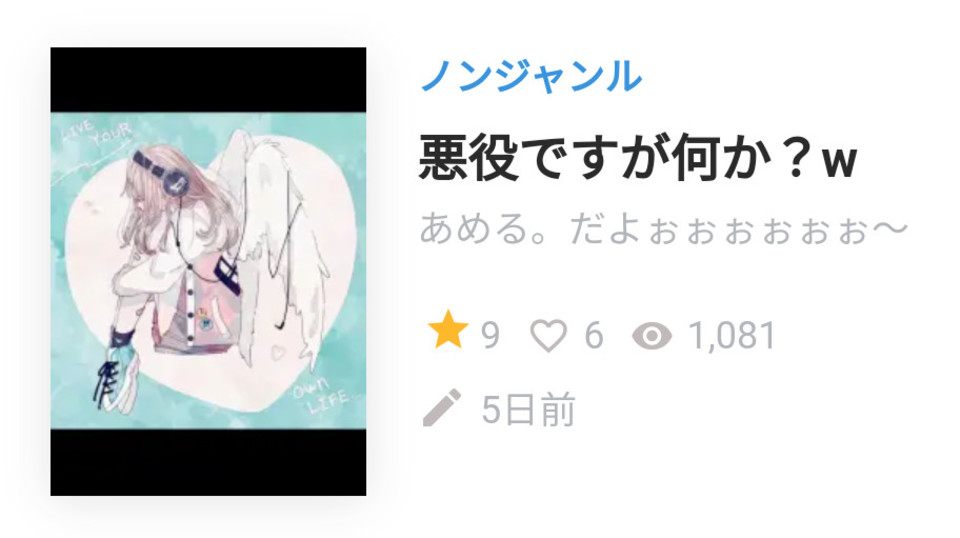The width and height of the screenshot is (960, 538).
Task: Open the story titled 悪役ですが何か？w
Action: 638,157
